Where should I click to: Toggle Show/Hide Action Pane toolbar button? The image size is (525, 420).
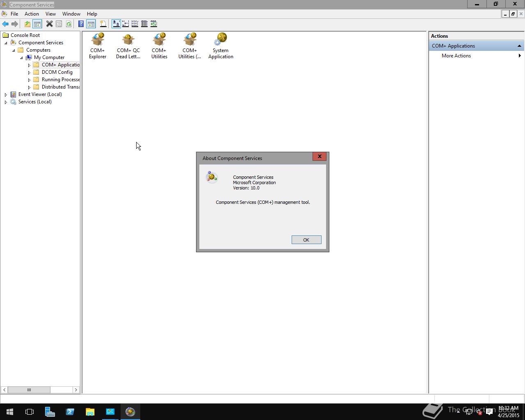tap(91, 24)
